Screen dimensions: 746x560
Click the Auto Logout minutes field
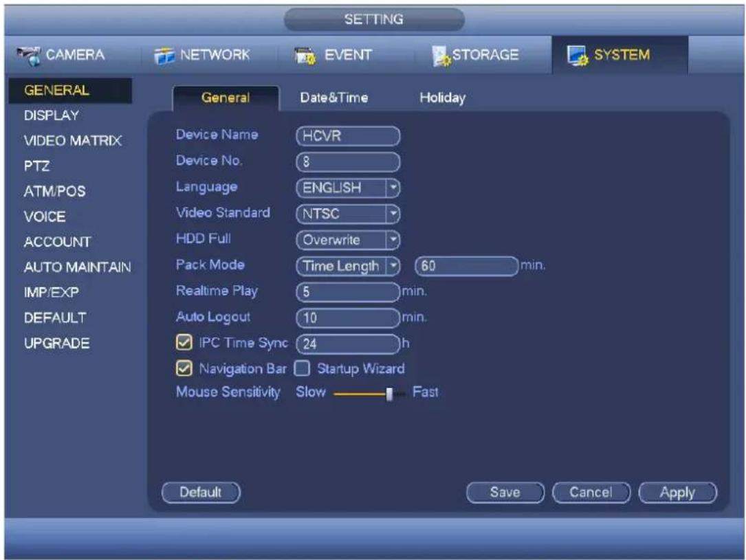click(348, 317)
